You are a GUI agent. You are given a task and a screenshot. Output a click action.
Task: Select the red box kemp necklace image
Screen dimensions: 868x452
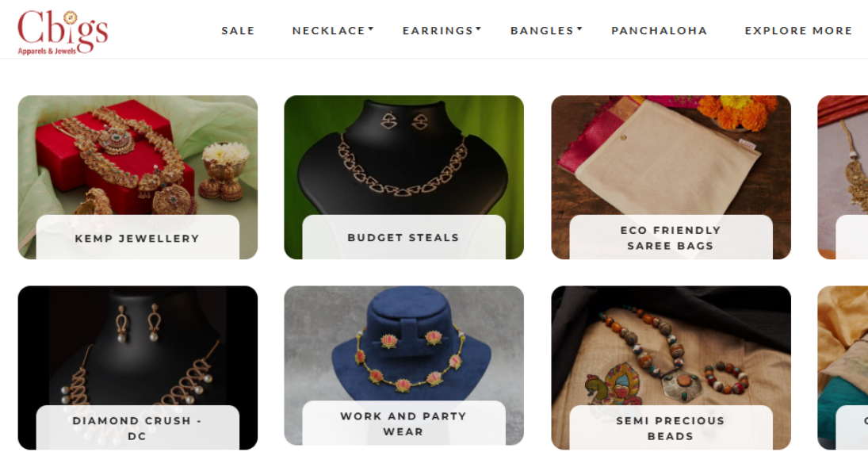[137, 155]
